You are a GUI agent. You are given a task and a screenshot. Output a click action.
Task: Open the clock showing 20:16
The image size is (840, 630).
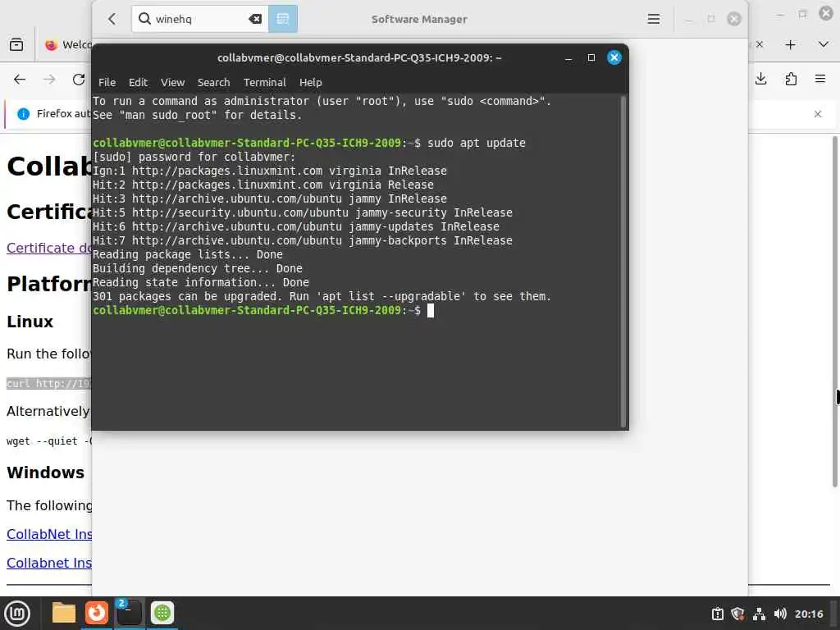808,614
